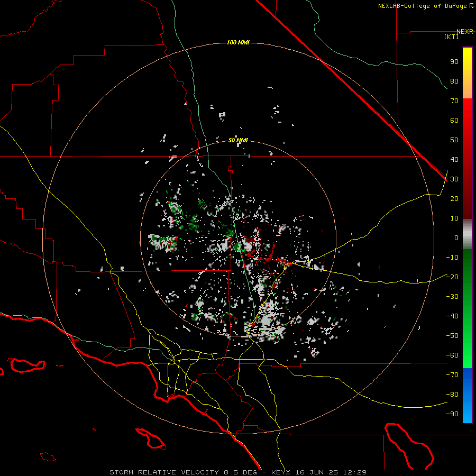
Task: Click the blue bottom segment of the color bar
Action: click(x=467, y=396)
